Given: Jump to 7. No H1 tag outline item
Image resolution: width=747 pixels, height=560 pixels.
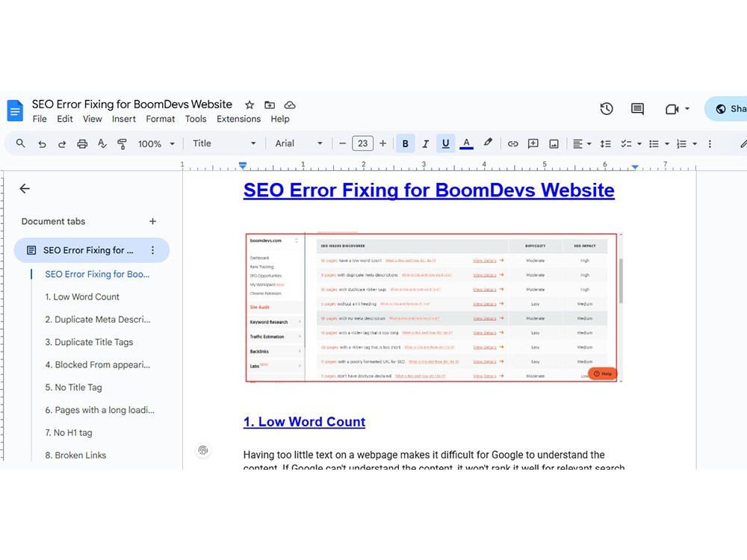Looking at the screenshot, I should coord(69,433).
